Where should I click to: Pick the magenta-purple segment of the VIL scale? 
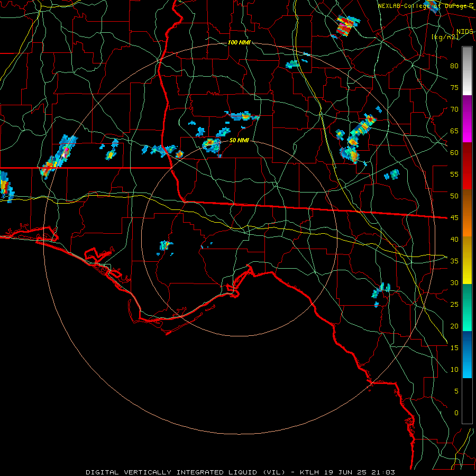click(467, 118)
